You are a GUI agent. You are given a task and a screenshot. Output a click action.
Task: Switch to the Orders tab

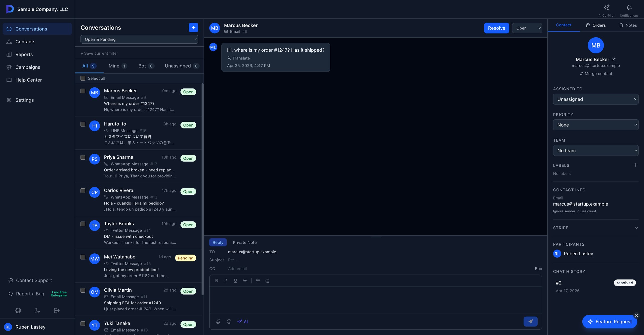[596, 25]
